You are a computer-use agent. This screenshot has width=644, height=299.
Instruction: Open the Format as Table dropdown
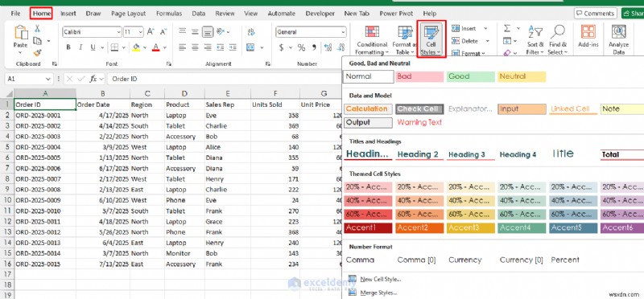point(405,39)
